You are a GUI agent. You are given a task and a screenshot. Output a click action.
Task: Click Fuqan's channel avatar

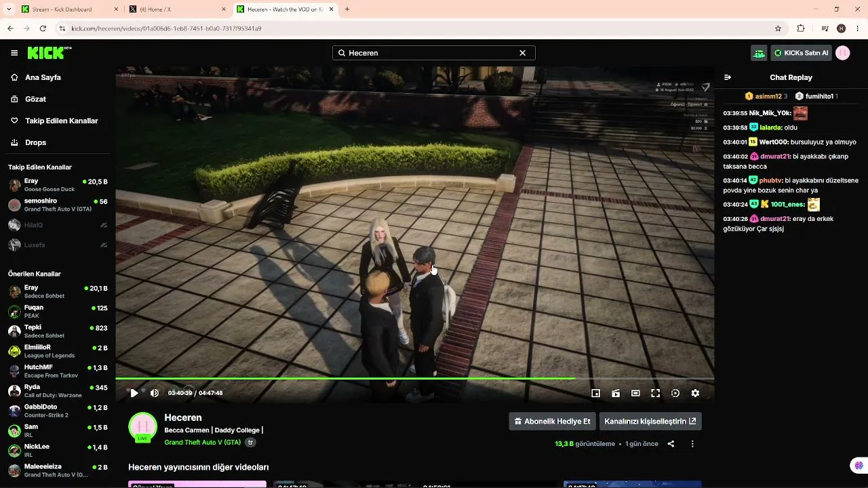(14, 312)
